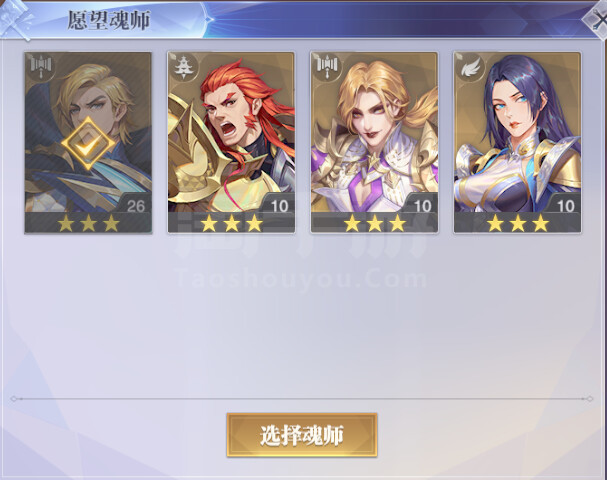Click the class emblem on the first hero card
This screenshot has height=480, width=607.
[41, 67]
